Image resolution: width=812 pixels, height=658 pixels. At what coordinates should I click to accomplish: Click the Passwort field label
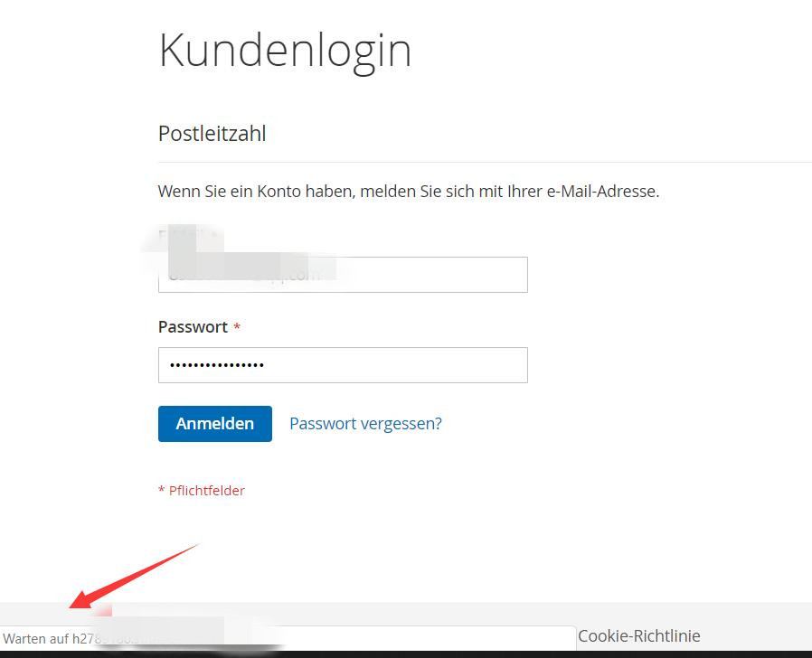click(193, 326)
